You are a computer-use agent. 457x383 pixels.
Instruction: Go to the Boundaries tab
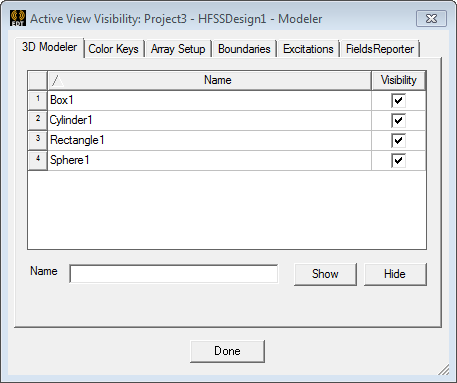pyautogui.click(x=244, y=49)
